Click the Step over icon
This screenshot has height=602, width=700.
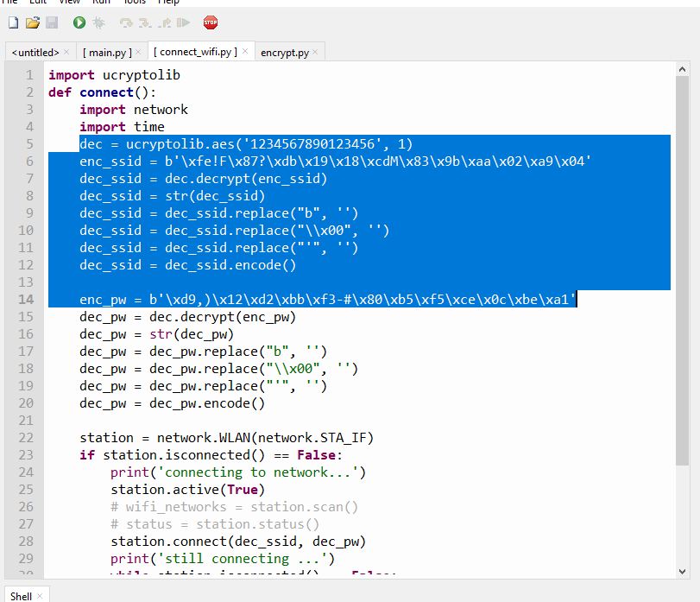click(127, 22)
